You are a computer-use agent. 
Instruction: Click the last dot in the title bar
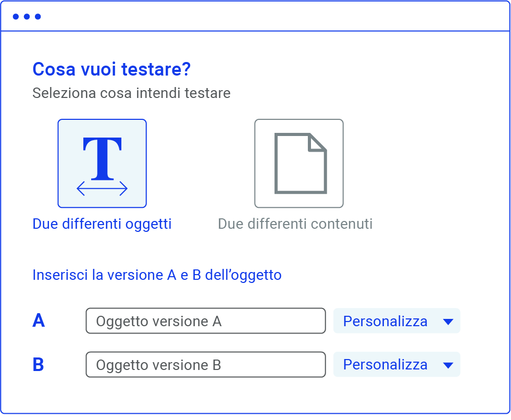click(x=38, y=17)
